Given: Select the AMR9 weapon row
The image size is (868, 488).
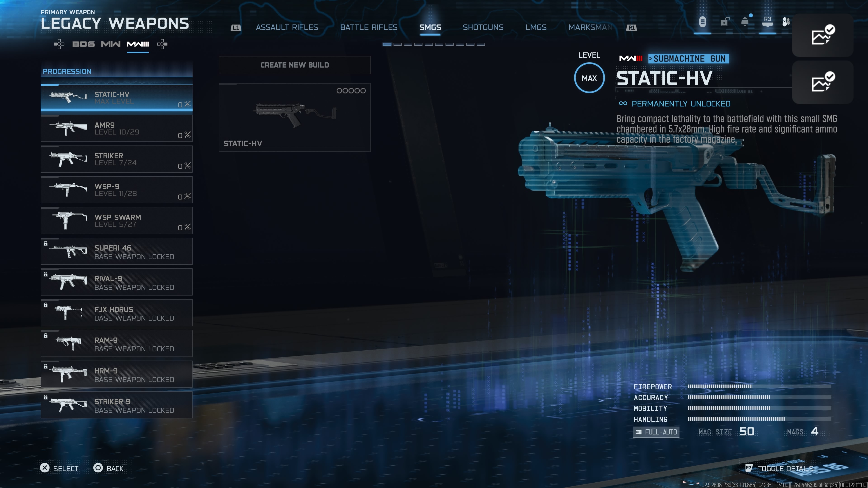Looking at the screenshot, I should (117, 128).
